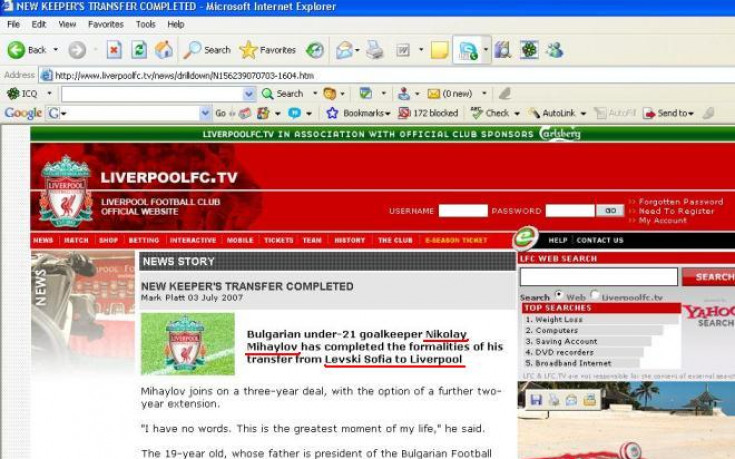Screen dimensions: 735x459
Task: Open the TICKETS site navigation tab
Action: [x=278, y=240]
